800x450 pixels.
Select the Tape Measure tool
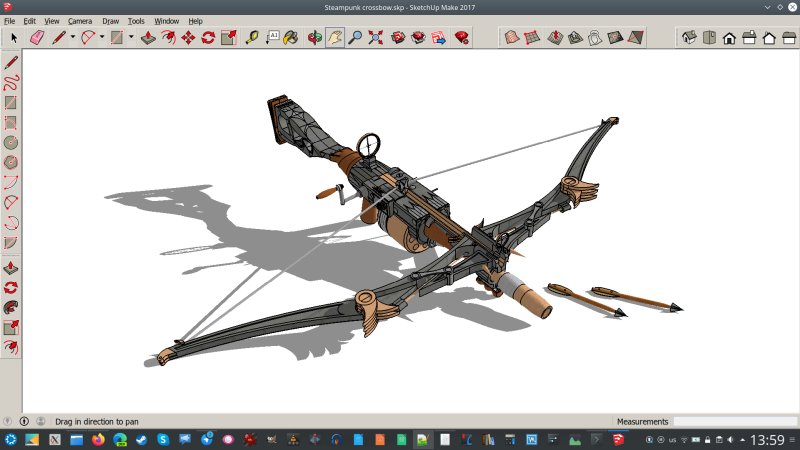click(251, 38)
